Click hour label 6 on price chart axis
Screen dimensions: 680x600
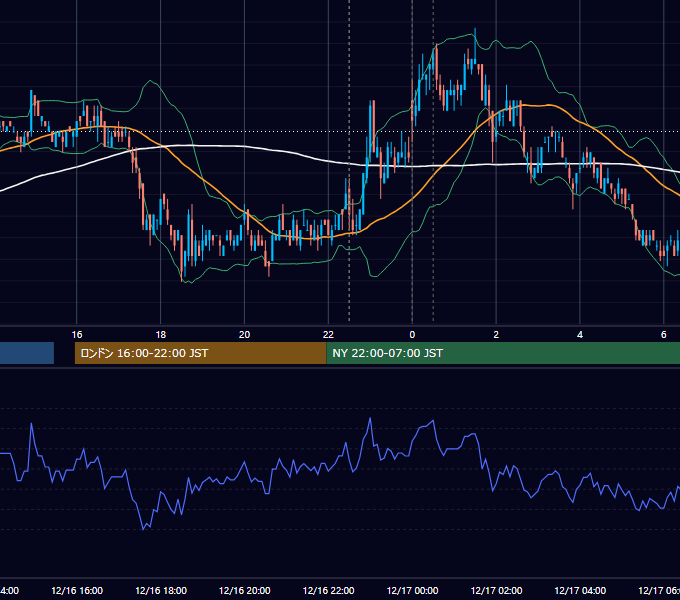[x=664, y=335]
